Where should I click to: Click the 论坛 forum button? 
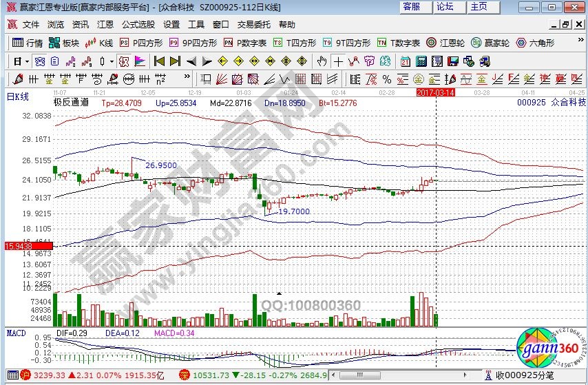[x=445, y=7]
